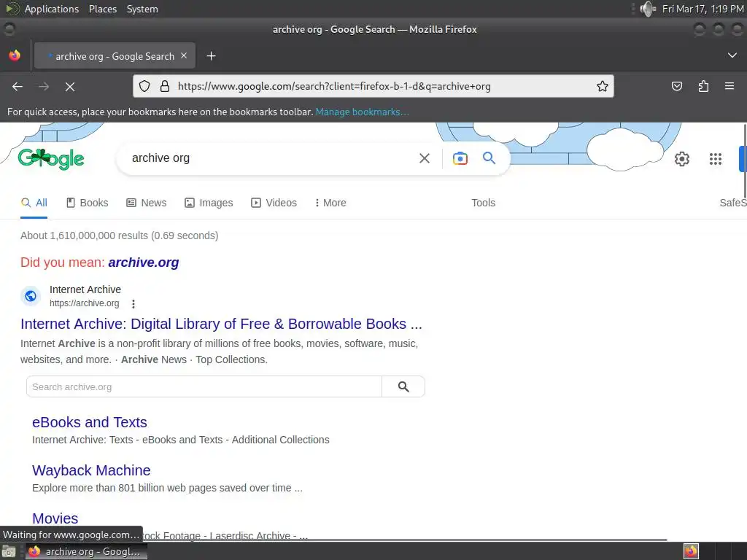View site security padlock info
Screen dimensions: 747x560
tap(165, 86)
